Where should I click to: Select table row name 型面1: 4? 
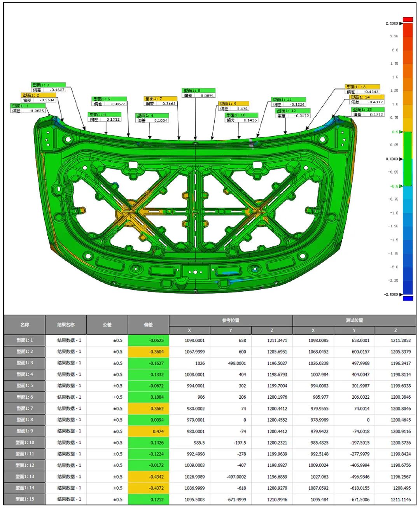pos(25,375)
